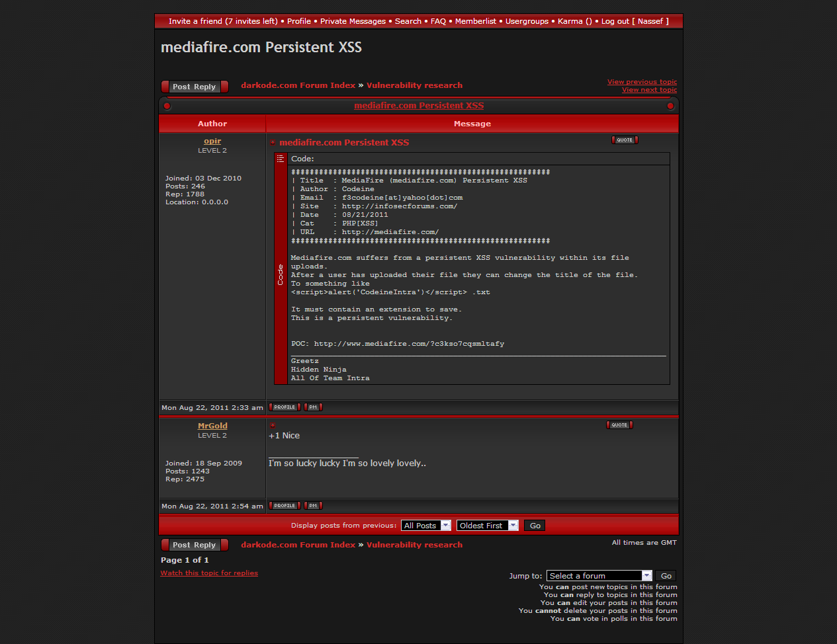Click Watch this topic for replies
This screenshot has height=644, width=837.
point(209,573)
